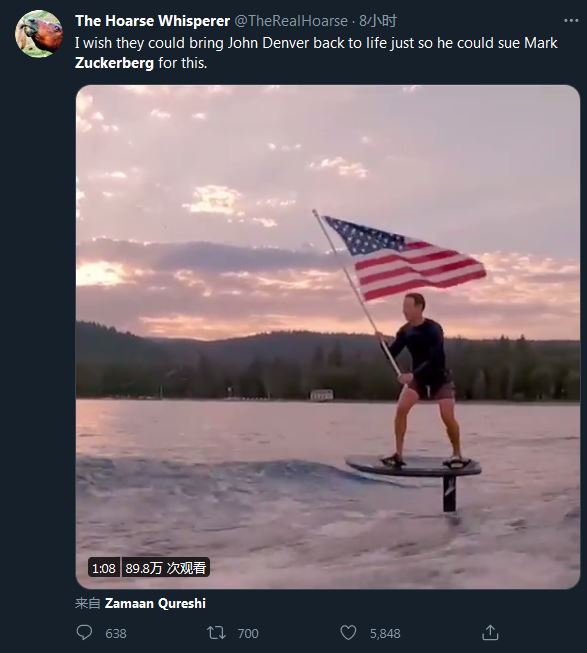Screen dimensions: 587x653
Task: Click the American flag in the video
Action: point(404,258)
